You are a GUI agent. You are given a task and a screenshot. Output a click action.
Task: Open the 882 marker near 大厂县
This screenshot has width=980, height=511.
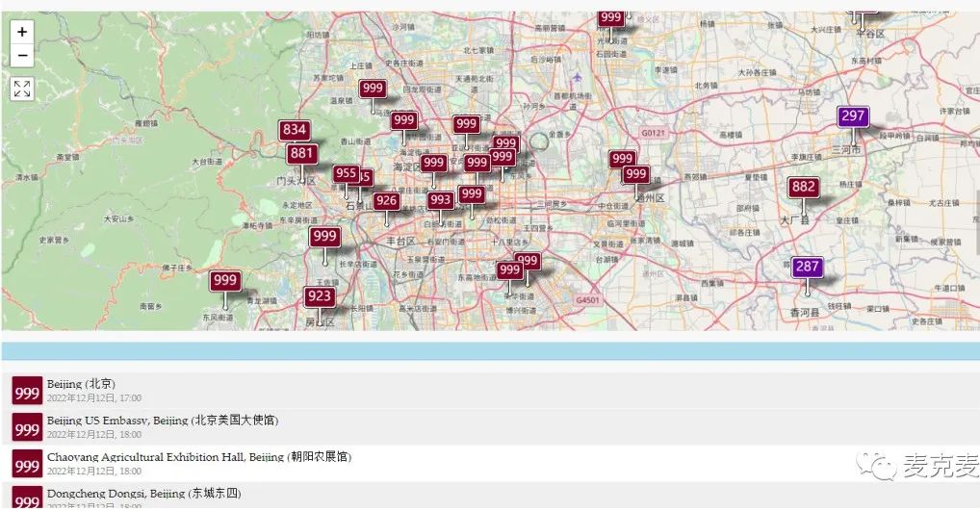point(803,188)
